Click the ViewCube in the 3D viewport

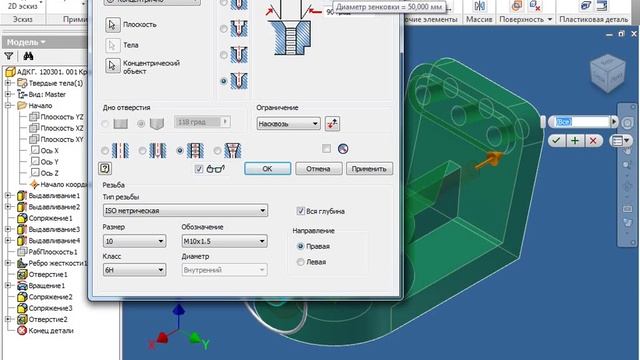click(x=608, y=73)
